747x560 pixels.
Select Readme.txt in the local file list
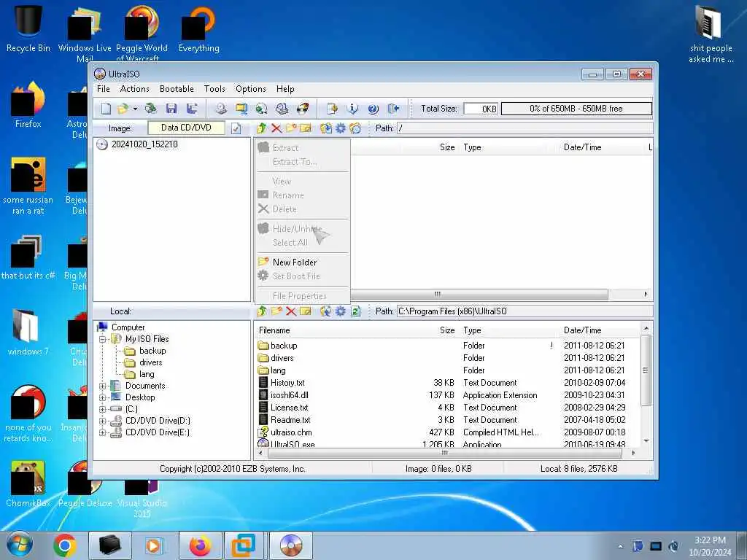tap(290, 420)
